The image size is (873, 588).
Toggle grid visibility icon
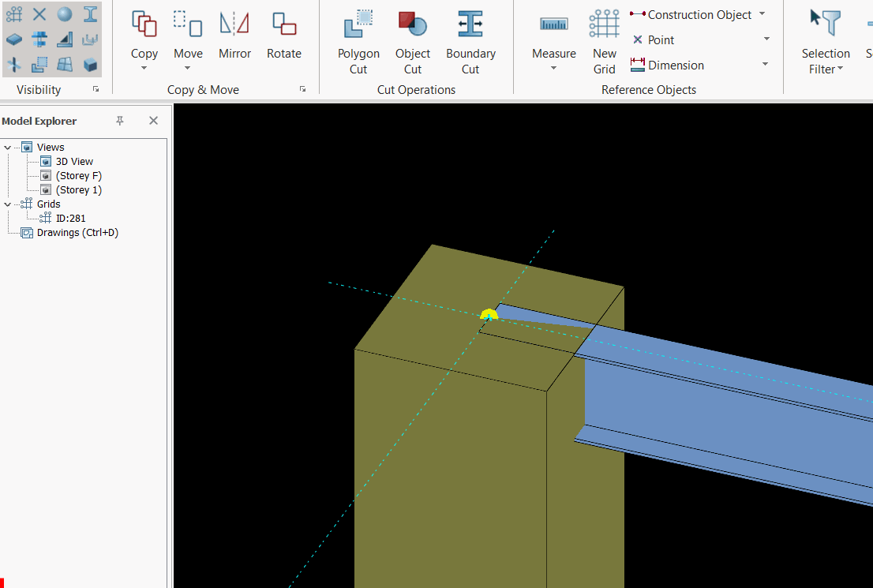14,13
